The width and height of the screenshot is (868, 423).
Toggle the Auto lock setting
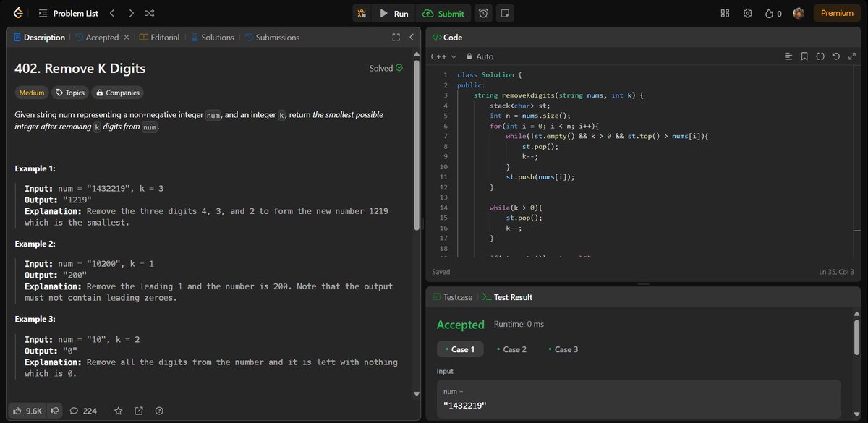(480, 56)
